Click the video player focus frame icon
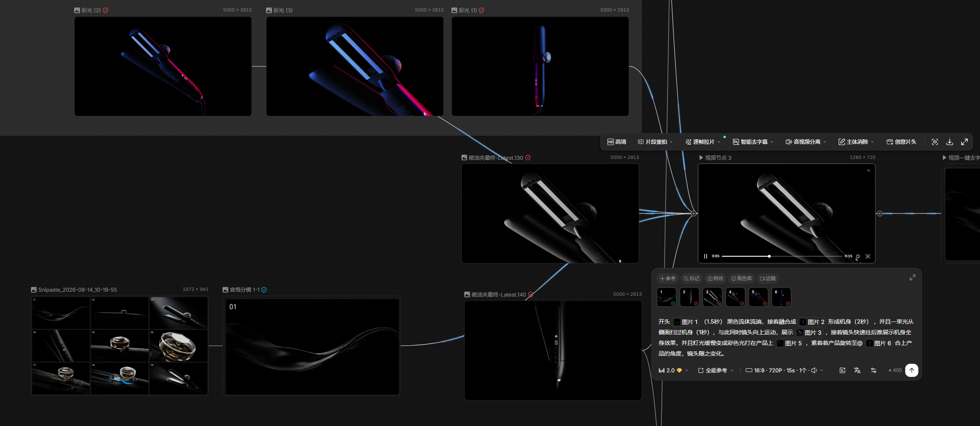 (868, 256)
